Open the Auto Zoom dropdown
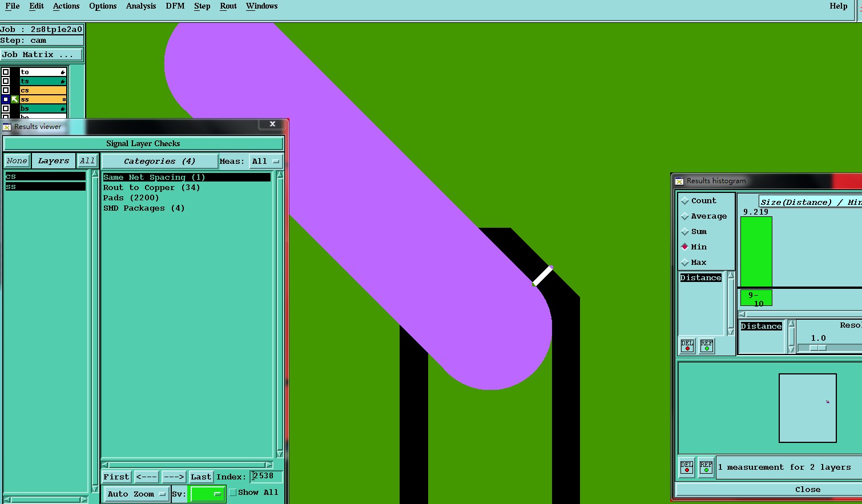Screen dimensions: 862x504 [x=136, y=494]
